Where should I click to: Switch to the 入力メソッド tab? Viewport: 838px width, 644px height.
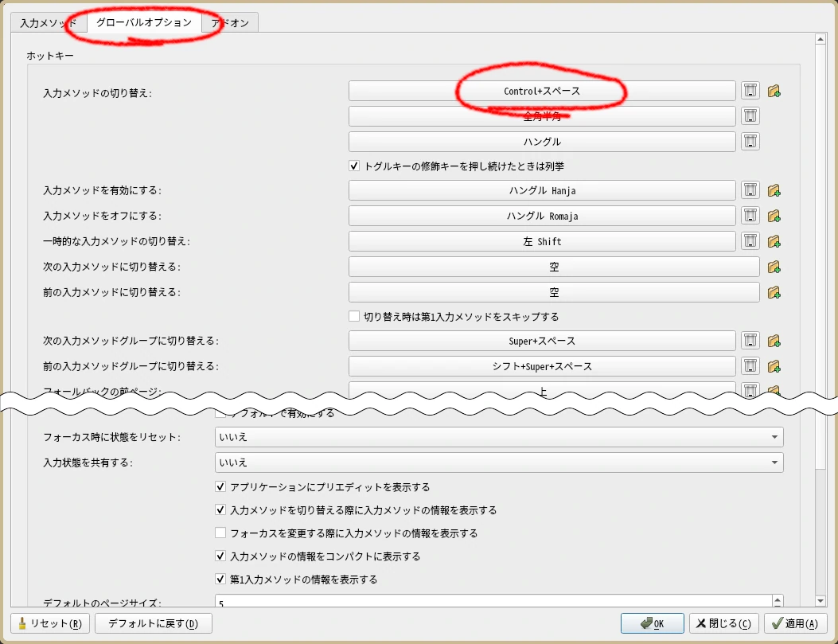tap(49, 23)
